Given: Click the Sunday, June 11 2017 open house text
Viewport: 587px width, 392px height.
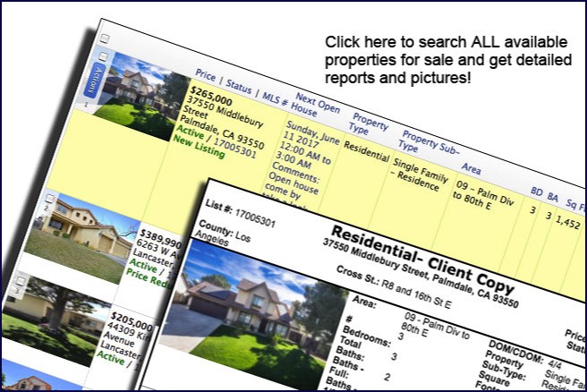Looking at the screenshot, I should [x=311, y=138].
